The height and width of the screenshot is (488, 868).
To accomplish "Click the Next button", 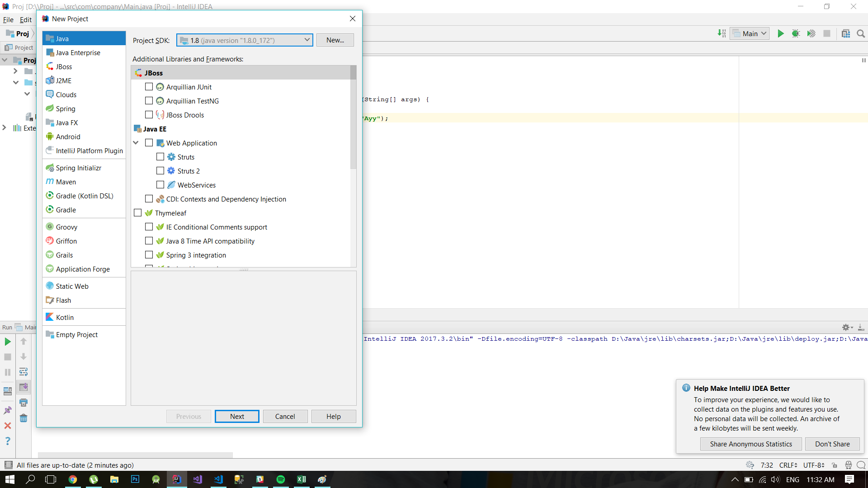I will point(237,416).
